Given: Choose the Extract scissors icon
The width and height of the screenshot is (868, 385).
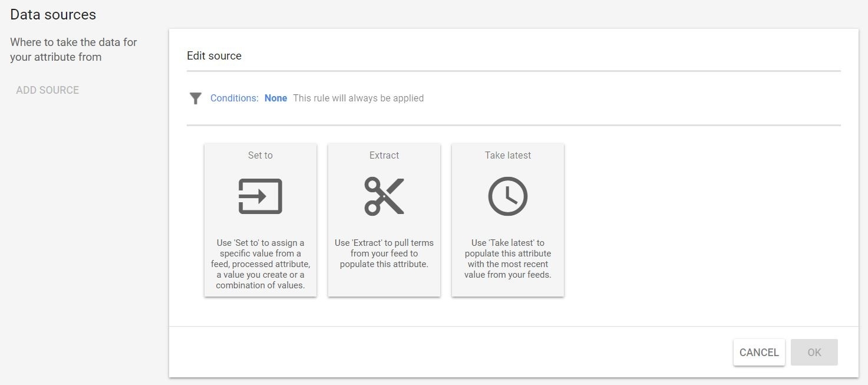Looking at the screenshot, I should (x=384, y=196).
